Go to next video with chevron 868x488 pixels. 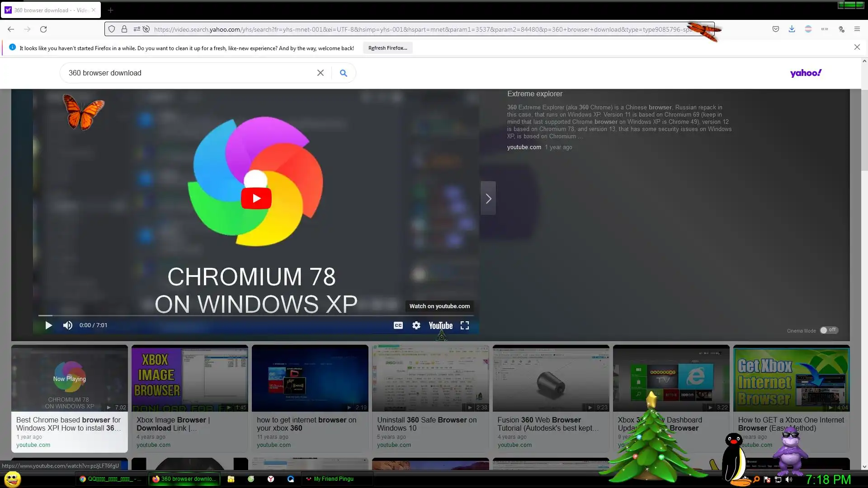(x=488, y=198)
